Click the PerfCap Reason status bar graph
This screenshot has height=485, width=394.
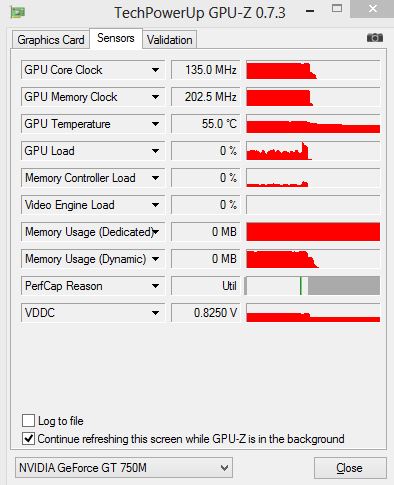pyautogui.click(x=313, y=286)
